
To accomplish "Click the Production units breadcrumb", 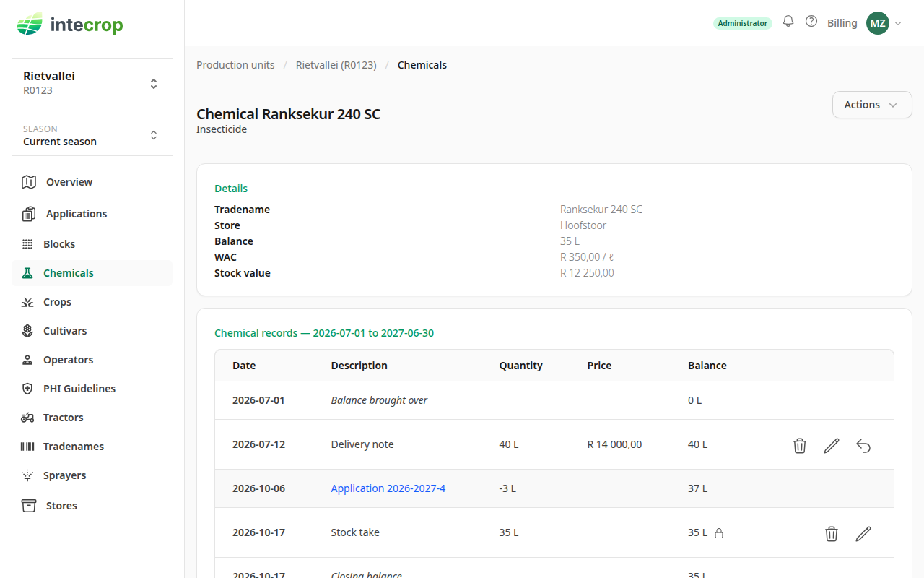I will point(235,65).
